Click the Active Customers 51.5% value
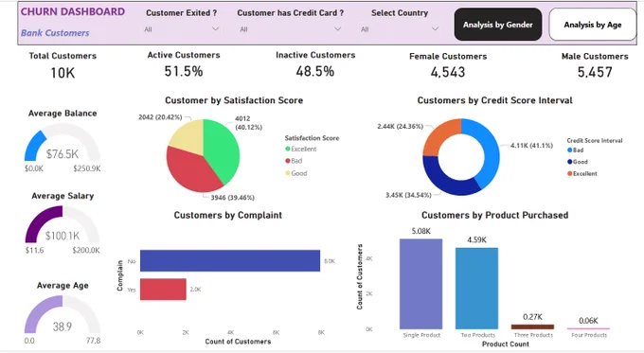This screenshot has height=353, width=644. pyautogui.click(x=184, y=71)
